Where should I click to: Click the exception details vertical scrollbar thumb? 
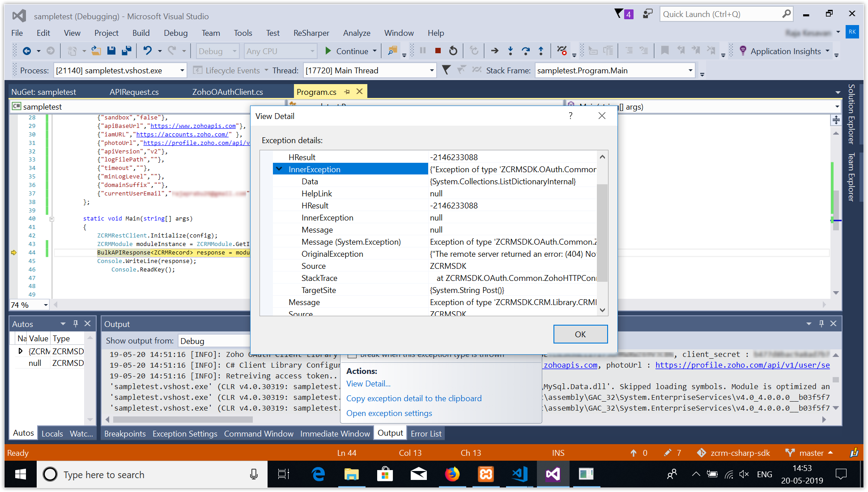pyautogui.click(x=602, y=233)
